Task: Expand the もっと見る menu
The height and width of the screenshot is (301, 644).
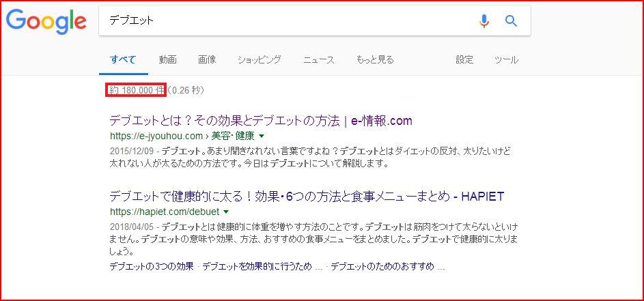Action: [375, 60]
